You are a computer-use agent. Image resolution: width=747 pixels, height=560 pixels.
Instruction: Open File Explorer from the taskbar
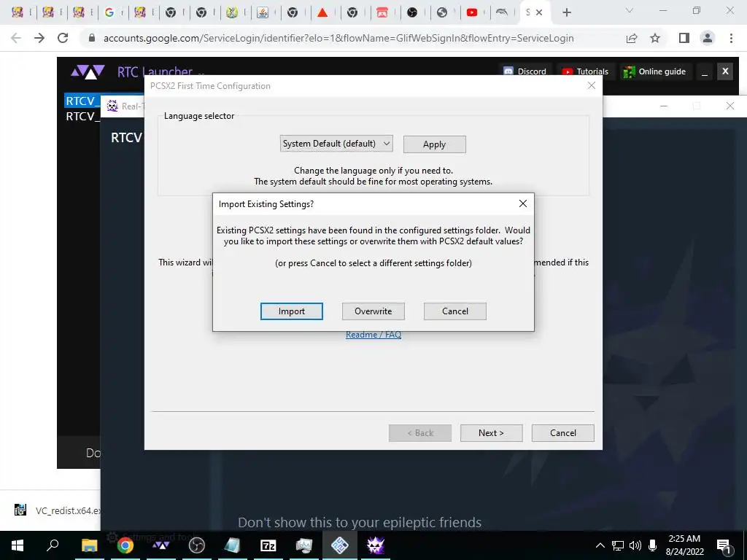pyautogui.click(x=90, y=545)
